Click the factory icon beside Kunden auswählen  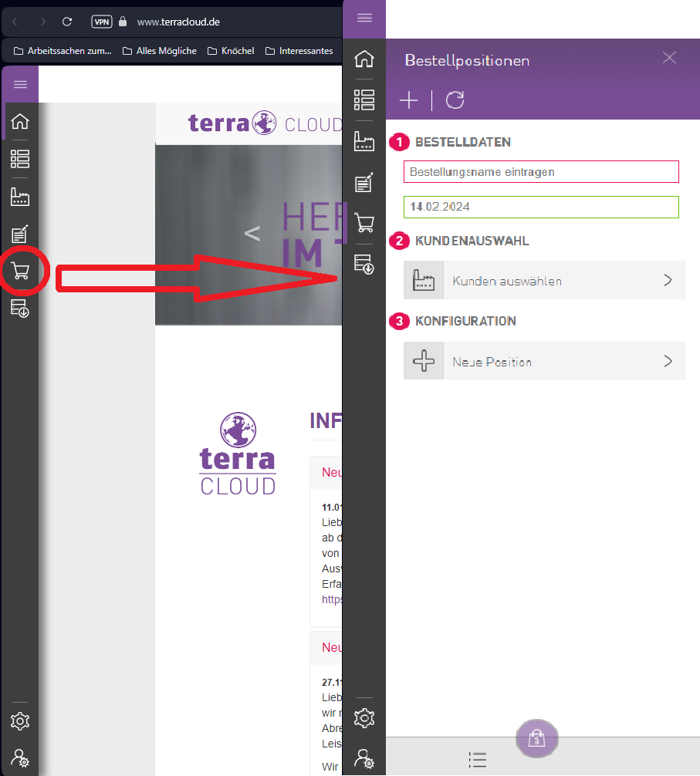[x=424, y=281]
